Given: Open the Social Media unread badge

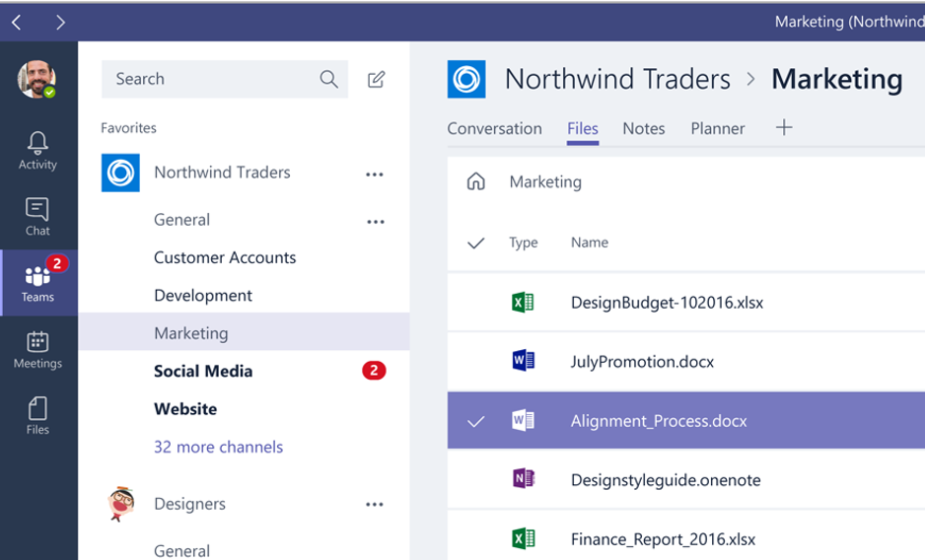Looking at the screenshot, I should 374,371.
